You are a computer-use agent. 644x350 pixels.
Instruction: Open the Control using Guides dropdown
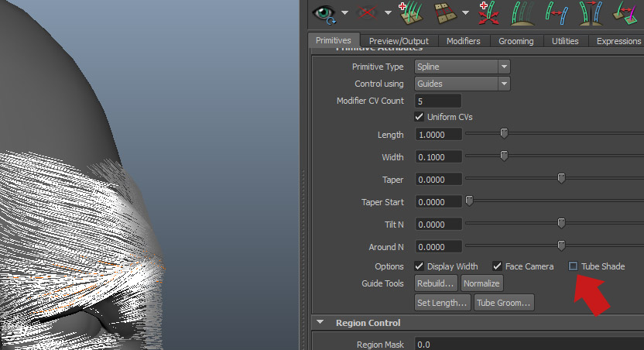point(462,84)
